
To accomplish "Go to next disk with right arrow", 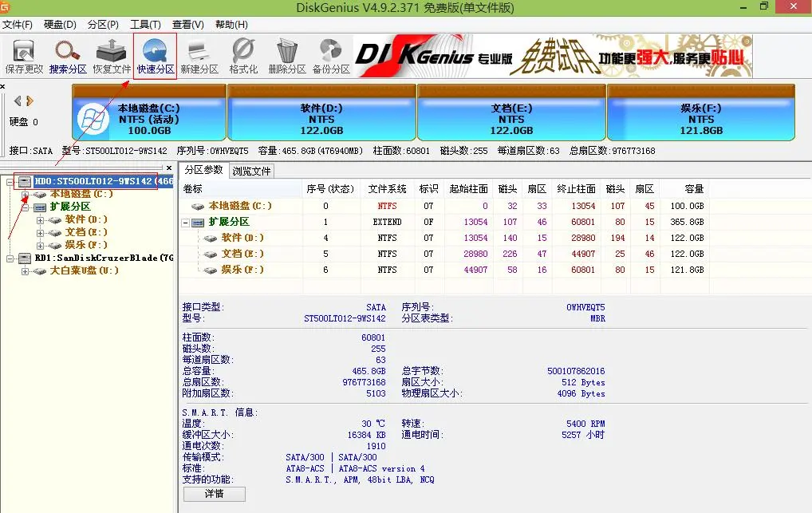I will point(30,101).
